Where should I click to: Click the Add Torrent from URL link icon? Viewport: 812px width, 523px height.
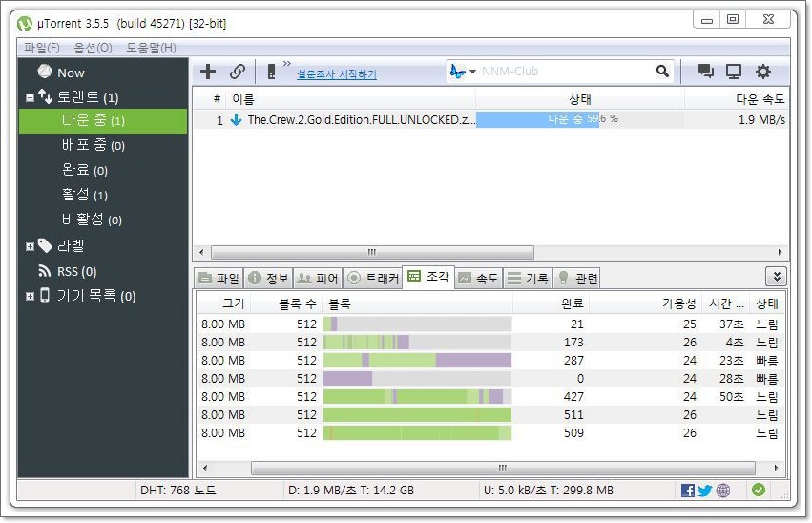(x=238, y=72)
